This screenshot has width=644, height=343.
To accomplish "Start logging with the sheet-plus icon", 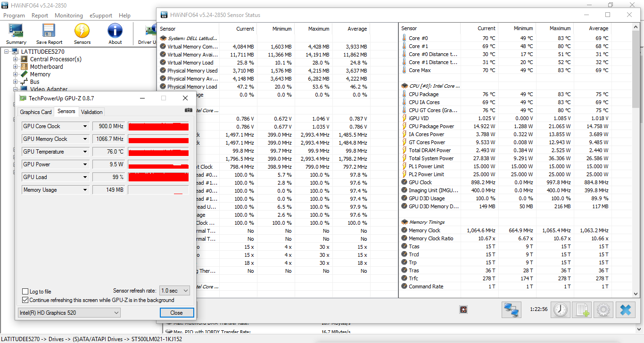I will click(x=583, y=310).
